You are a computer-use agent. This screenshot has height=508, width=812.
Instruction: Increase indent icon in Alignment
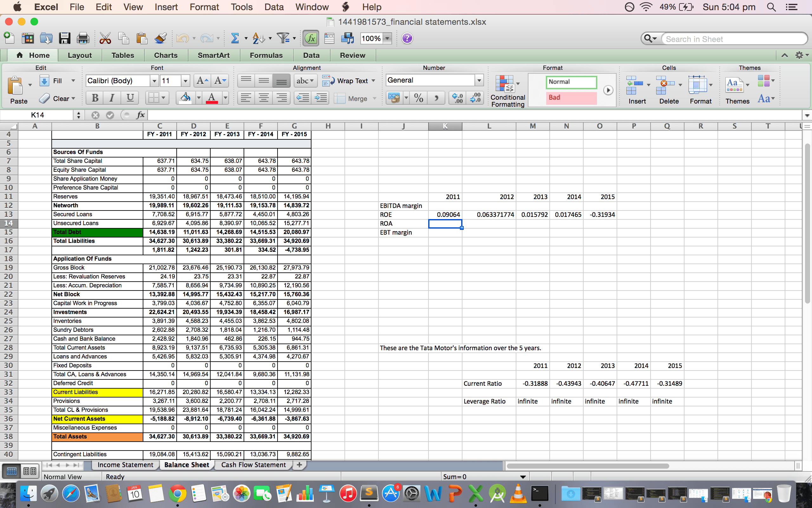[x=320, y=98]
